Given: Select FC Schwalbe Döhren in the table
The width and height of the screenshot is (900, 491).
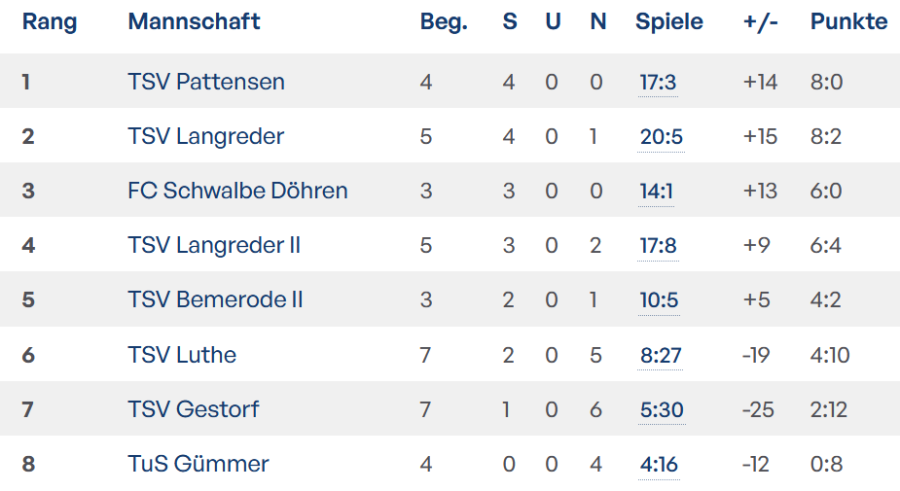Looking at the screenshot, I should [238, 190].
